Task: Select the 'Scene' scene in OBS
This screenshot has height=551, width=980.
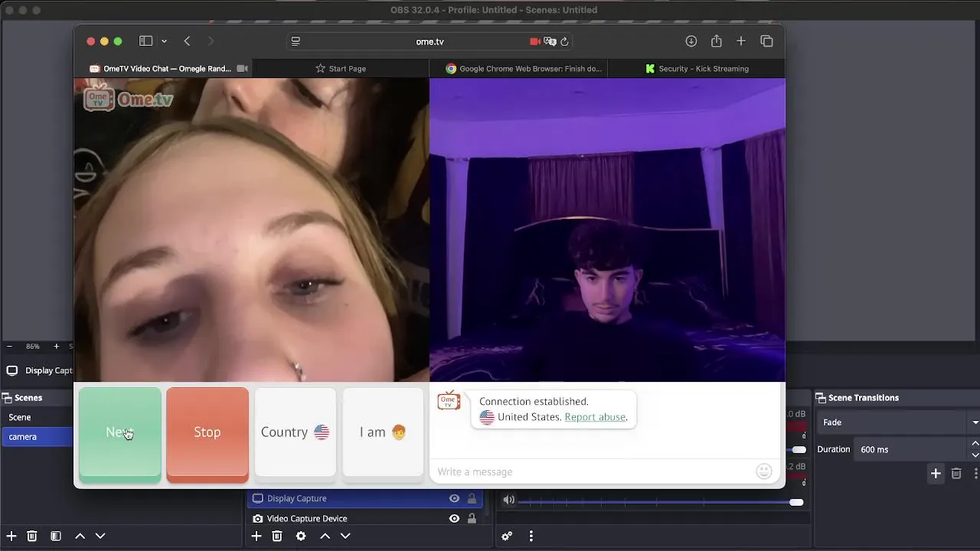Action: pyautogui.click(x=37, y=417)
